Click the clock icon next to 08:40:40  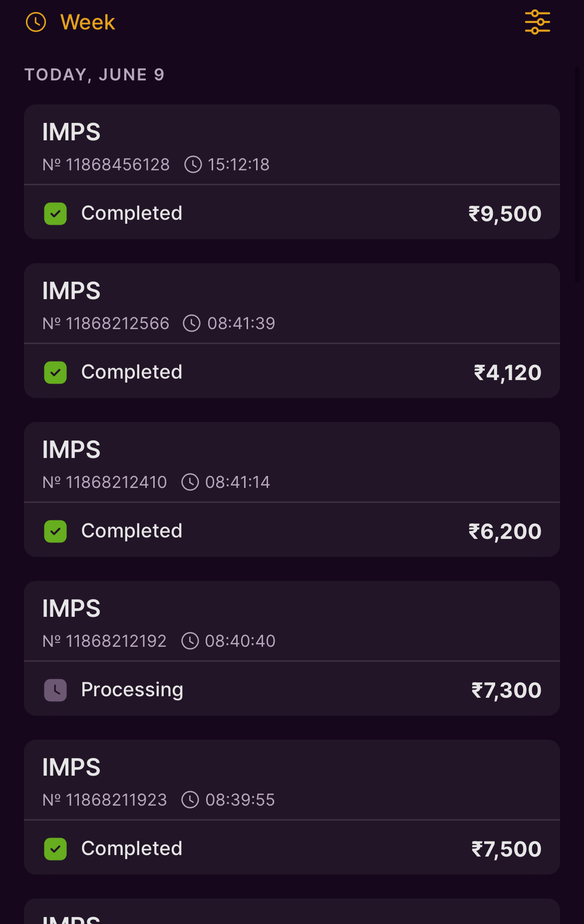click(190, 641)
